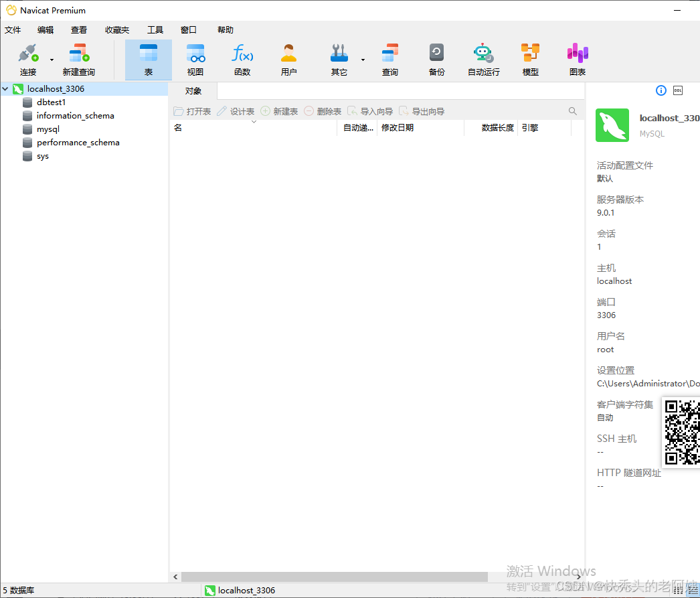Start the 导入向导 import wizard
Viewport: 700px width, 598px height.
369,111
